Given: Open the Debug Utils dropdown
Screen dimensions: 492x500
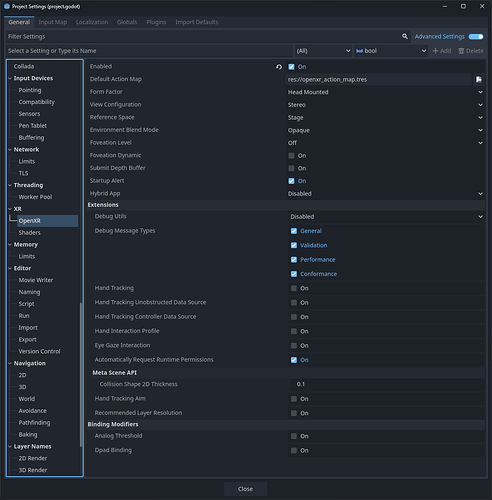Looking at the screenshot, I should pos(386,217).
